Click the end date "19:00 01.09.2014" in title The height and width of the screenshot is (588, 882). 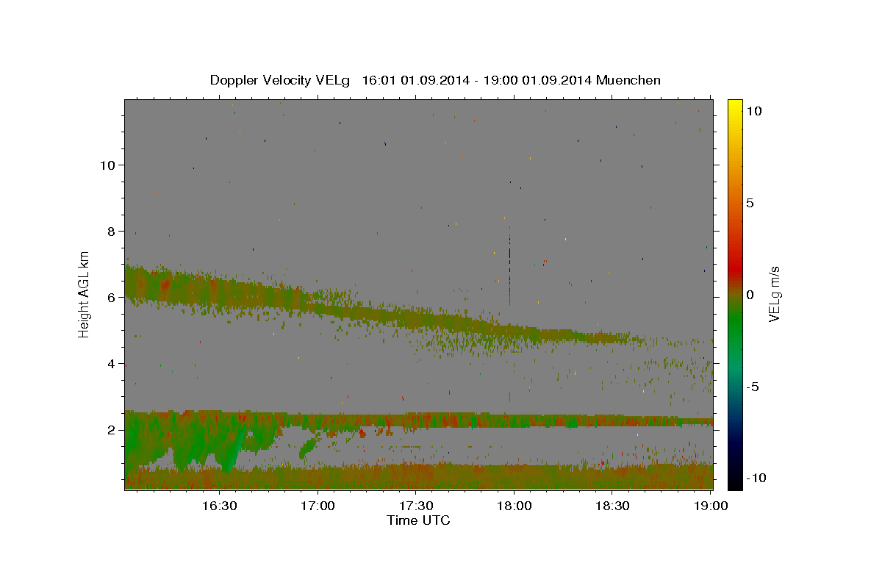[537, 80]
